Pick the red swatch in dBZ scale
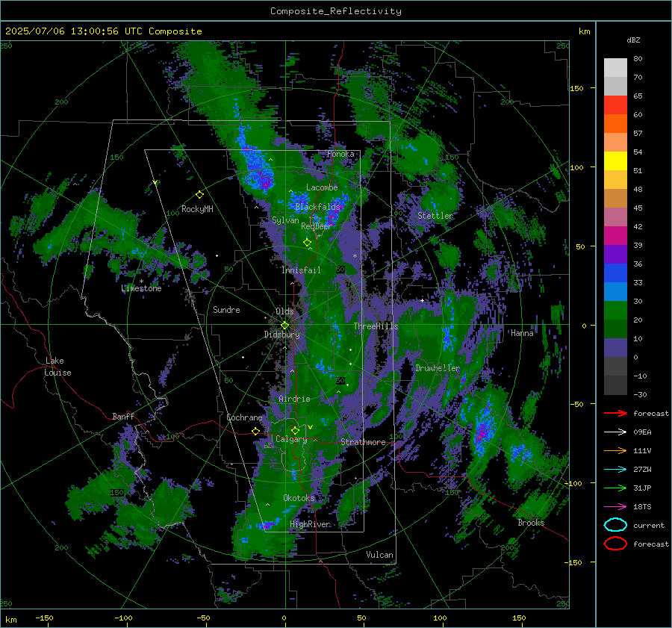672x628 pixels. point(615,105)
